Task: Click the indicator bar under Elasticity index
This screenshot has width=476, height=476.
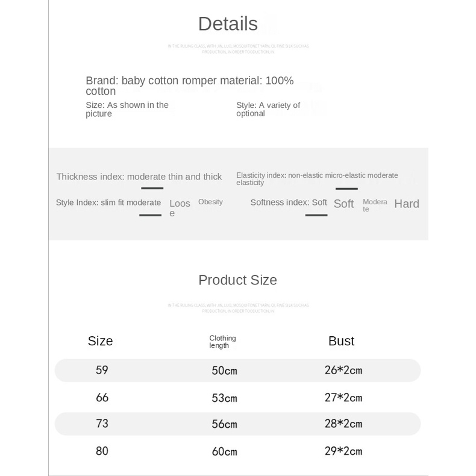Action: click(346, 189)
